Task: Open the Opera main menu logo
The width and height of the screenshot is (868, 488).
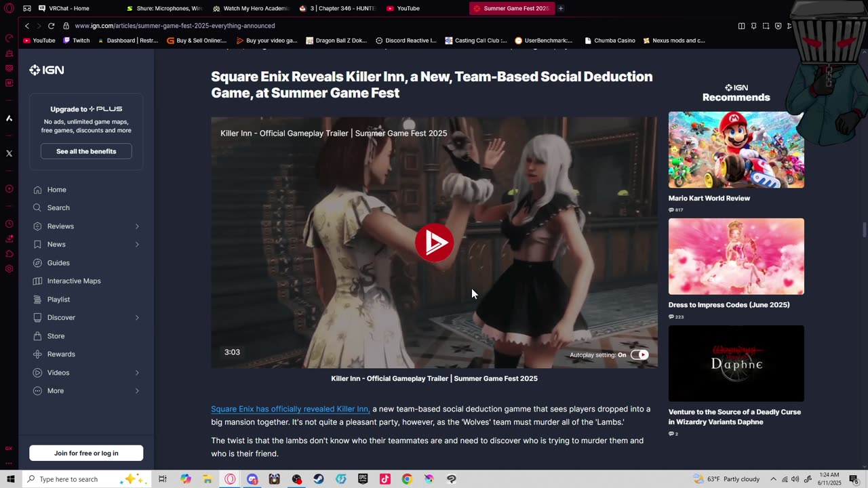Action: pos(9,8)
